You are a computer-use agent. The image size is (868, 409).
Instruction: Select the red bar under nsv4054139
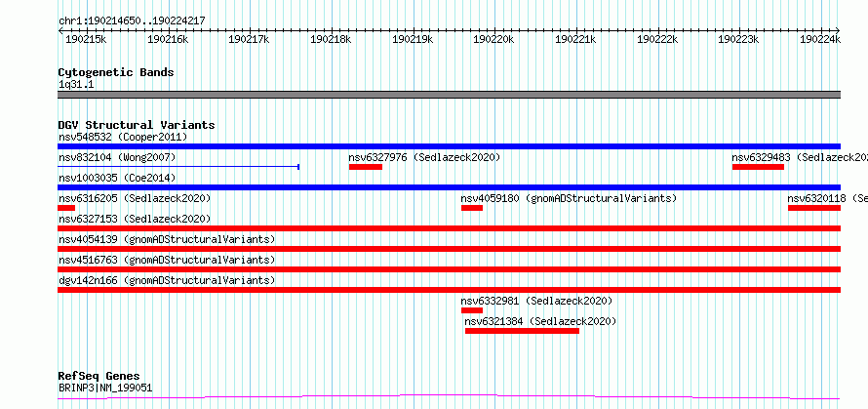(x=449, y=249)
